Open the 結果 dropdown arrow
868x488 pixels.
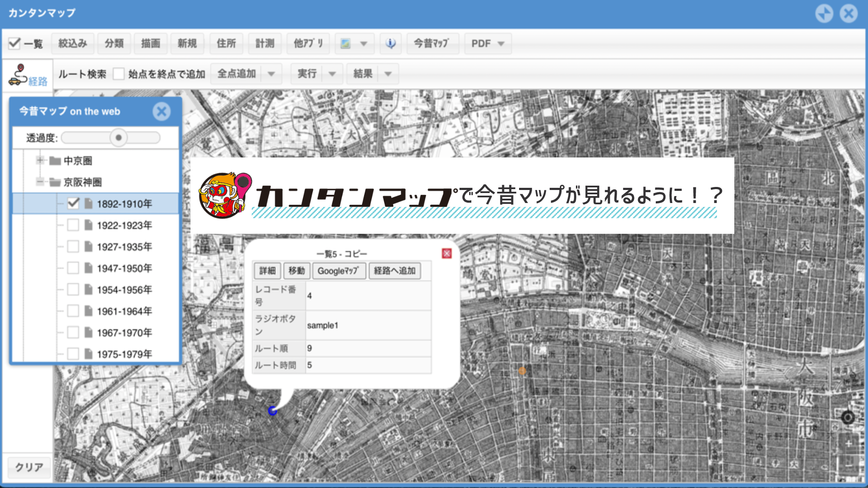388,74
